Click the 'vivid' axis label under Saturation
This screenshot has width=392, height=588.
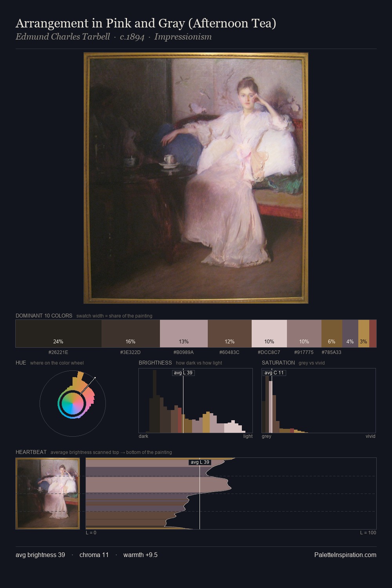(x=370, y=436)
